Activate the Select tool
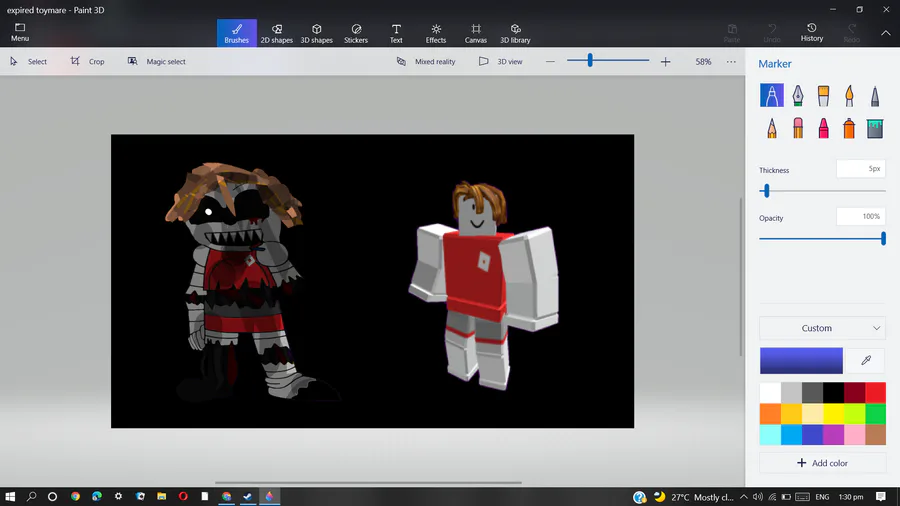 28,61
